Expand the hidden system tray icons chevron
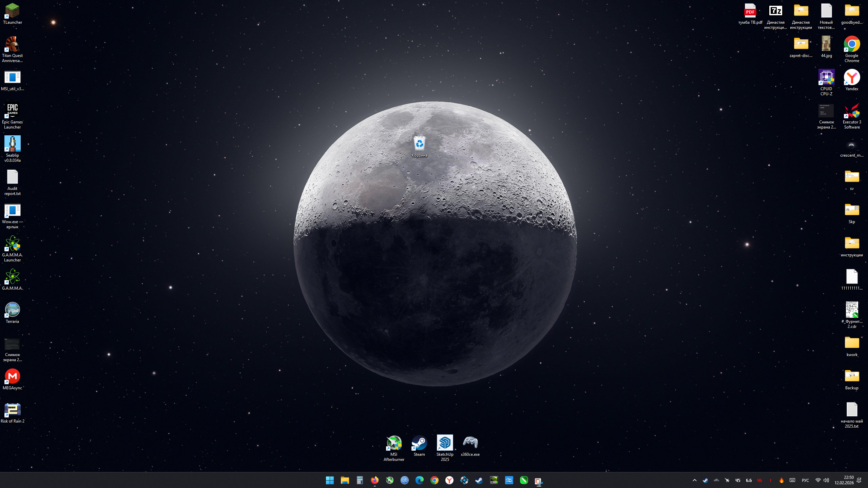This screenshot has width=868, height=488. (694, 480)
